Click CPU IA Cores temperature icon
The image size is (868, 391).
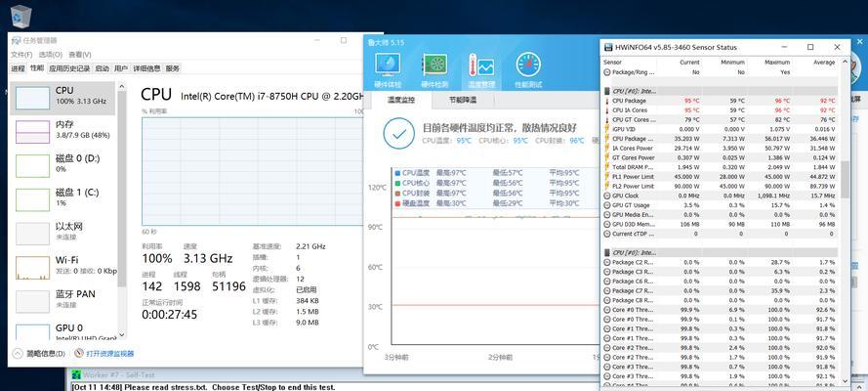pos(606,110)
